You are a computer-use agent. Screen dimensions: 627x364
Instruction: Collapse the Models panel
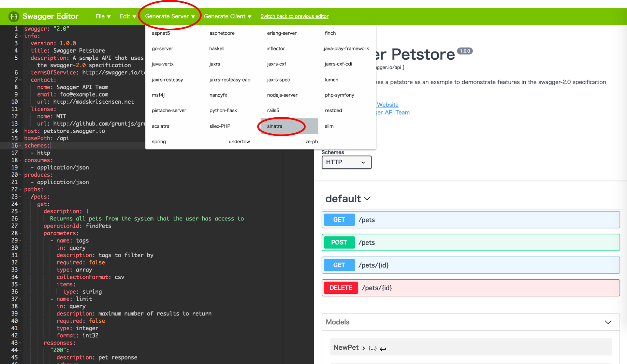click(608, 322)
